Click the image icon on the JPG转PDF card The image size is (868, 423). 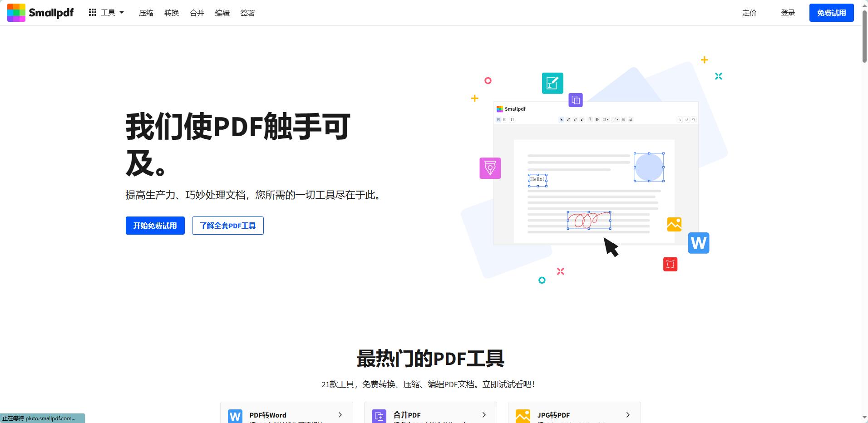pyautogui.click(x=523, y=415)
